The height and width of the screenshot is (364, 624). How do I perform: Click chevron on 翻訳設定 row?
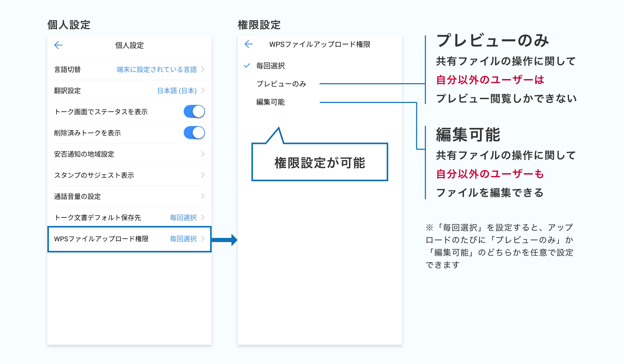point(203,90)
